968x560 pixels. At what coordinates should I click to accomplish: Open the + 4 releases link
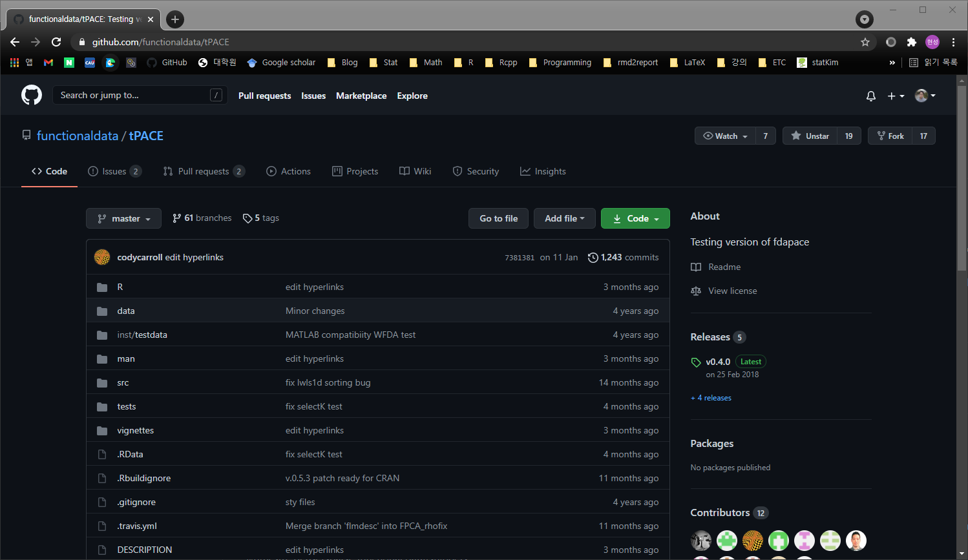(711, 397)
